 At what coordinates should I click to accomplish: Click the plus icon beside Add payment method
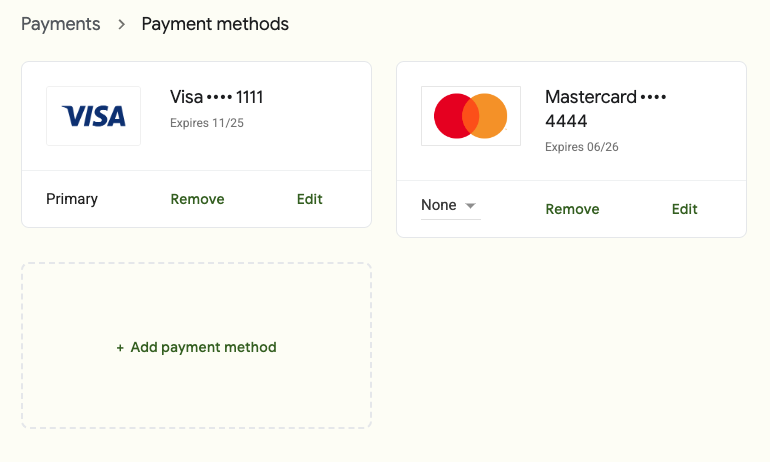120,348
